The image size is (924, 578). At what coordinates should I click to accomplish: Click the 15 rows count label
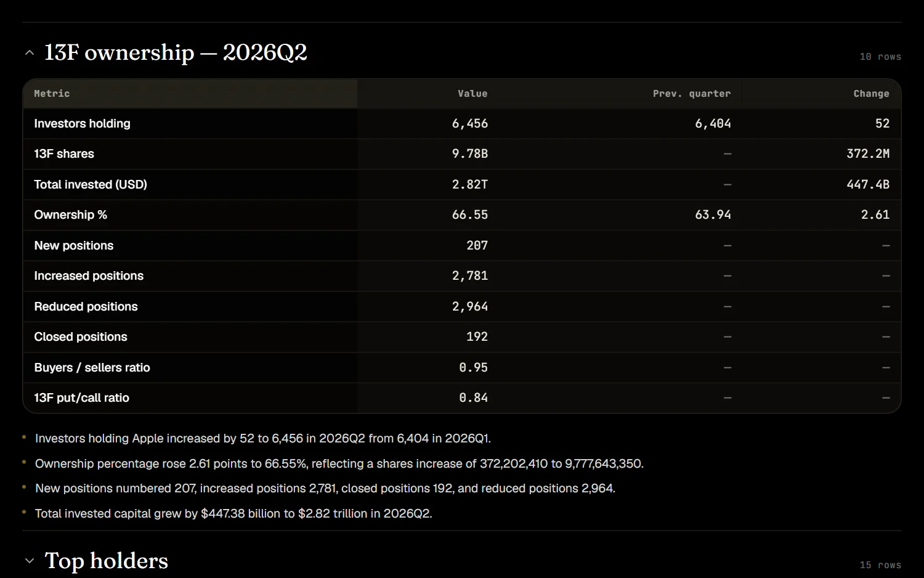880,565
